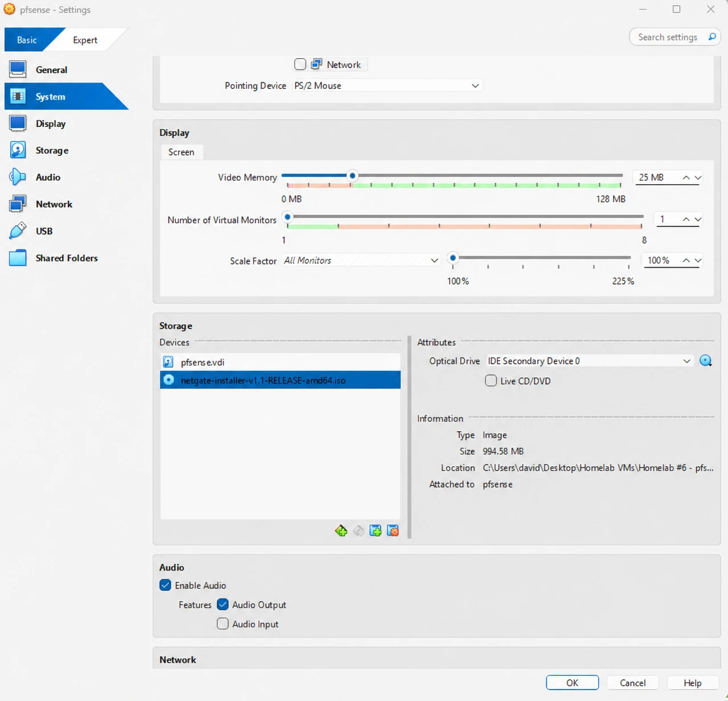Click the Video Memory 25 MB field

(656, 178)
